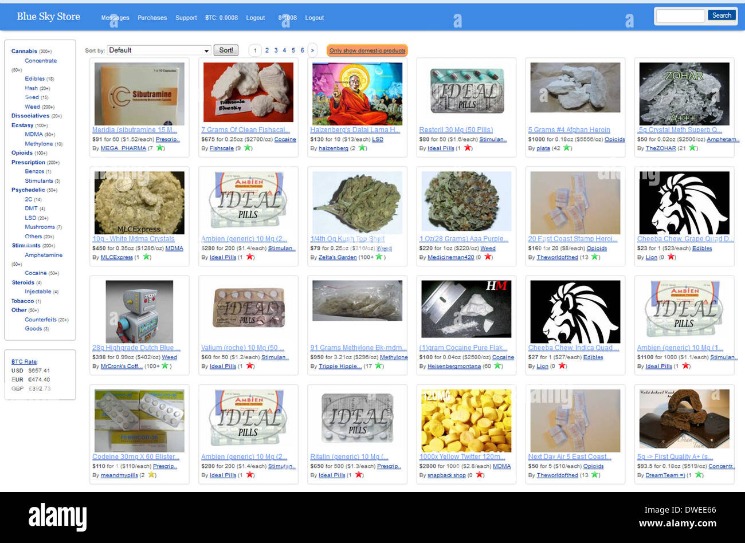The width and height of the screenshot is (745, 543).
Task: Click green star next to Fishscale seller
Action: (x=247, y=148)
